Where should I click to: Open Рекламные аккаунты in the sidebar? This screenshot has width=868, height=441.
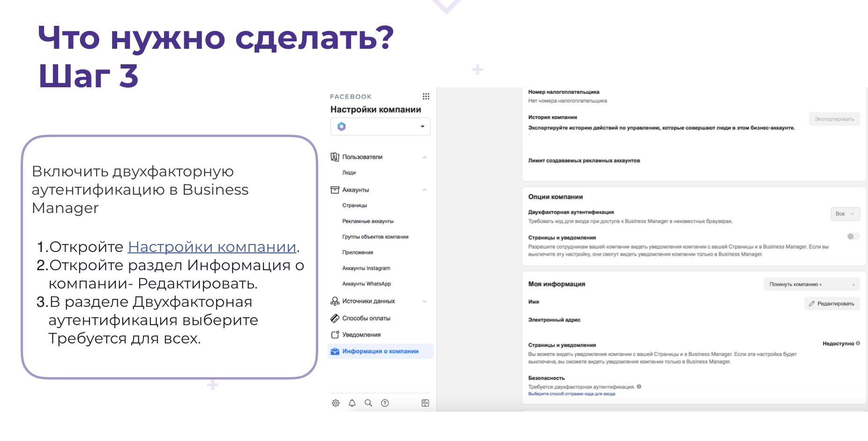pyautogui.click(x=368, y=221)
